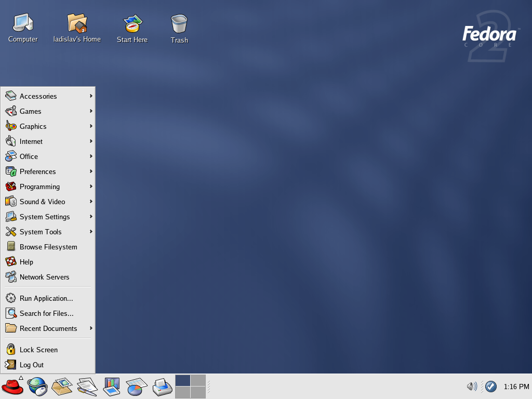Click the Office menu icon
532x399 pixels.
coord(11,156)
